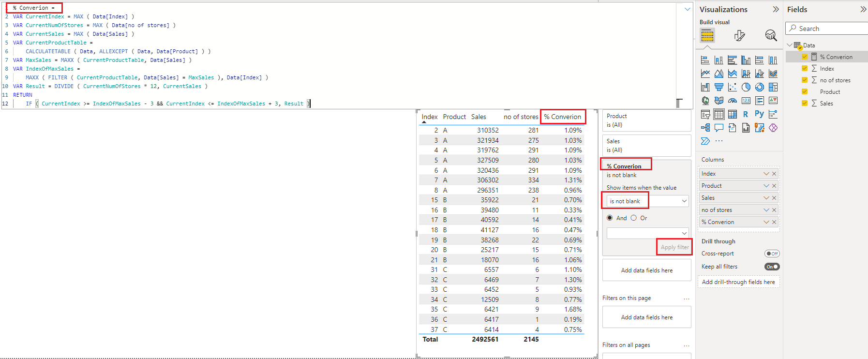Select the Scatter chart visual

point(732,87)
